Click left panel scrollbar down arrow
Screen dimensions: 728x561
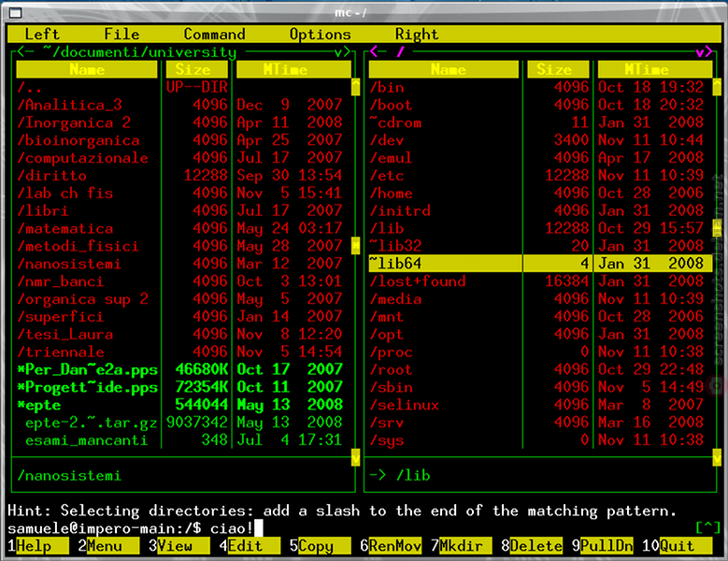[x=356, y=457]
